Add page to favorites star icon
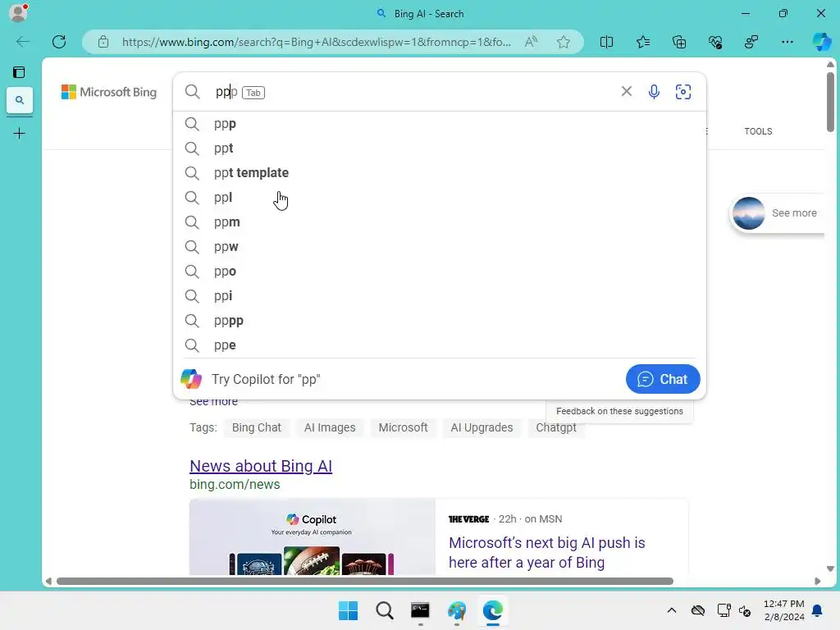Viewport: 840px width, 630px height. coord(563,42)
